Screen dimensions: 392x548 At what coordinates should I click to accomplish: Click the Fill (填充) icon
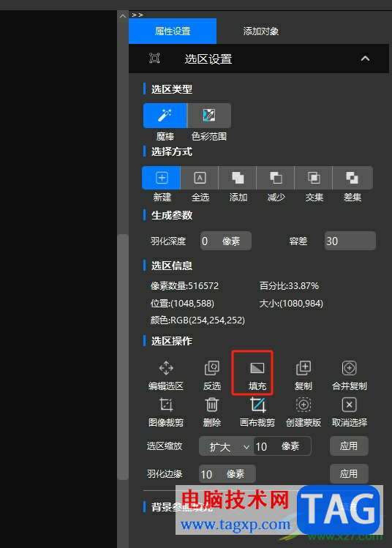257,368
